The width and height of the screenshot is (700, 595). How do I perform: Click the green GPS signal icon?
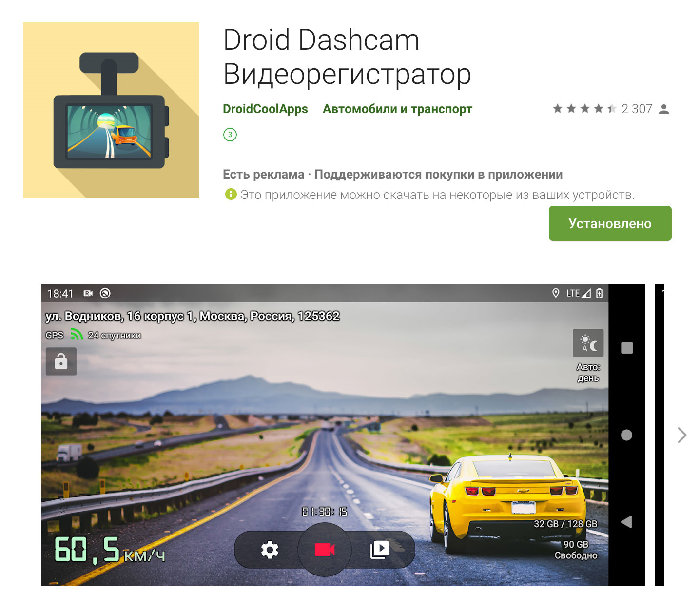coord(77,334)
